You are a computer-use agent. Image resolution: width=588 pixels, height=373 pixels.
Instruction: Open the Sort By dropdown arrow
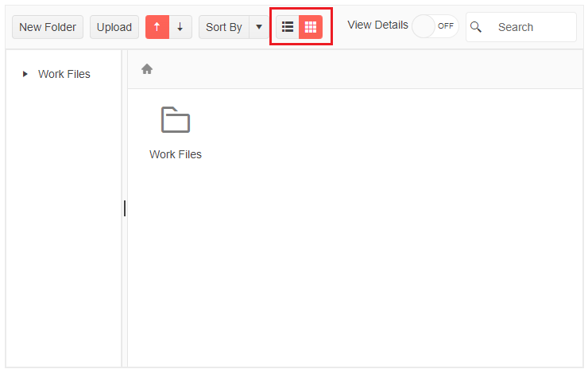coord(259,27)
